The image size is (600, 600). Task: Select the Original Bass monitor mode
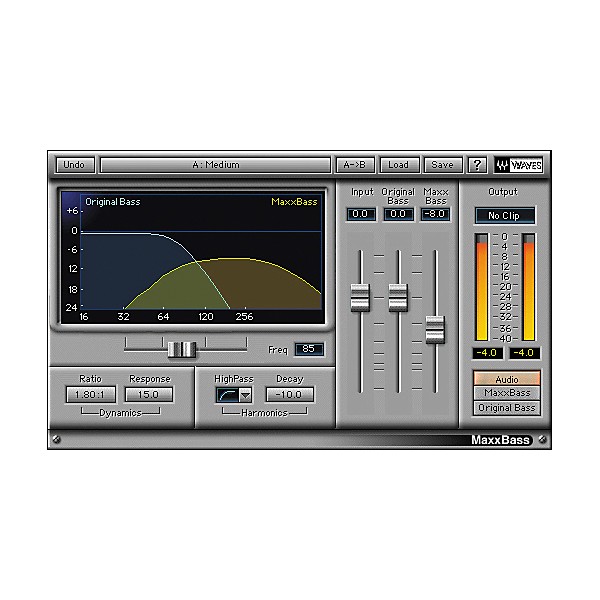point(507,408)
